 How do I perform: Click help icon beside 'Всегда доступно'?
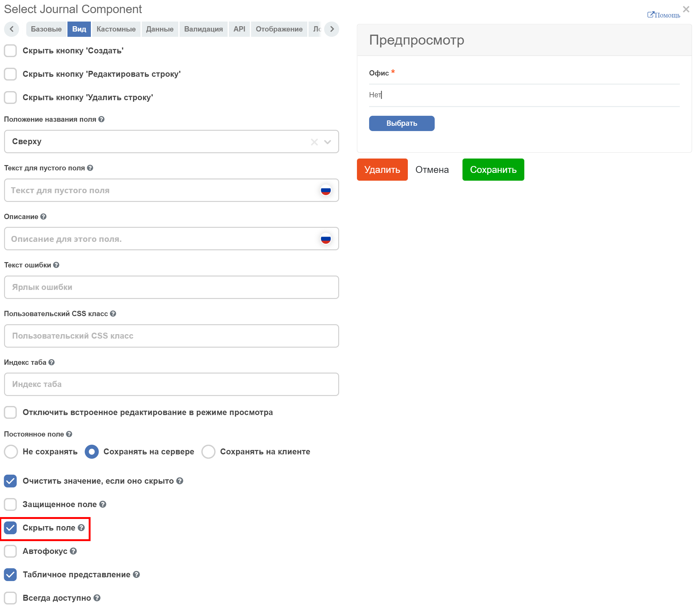coord(97,598)
